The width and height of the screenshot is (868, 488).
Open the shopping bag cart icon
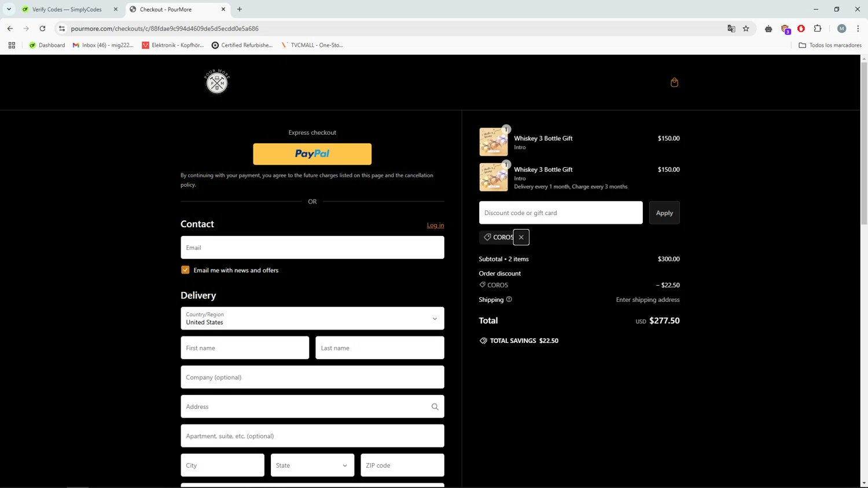[674, 82]
